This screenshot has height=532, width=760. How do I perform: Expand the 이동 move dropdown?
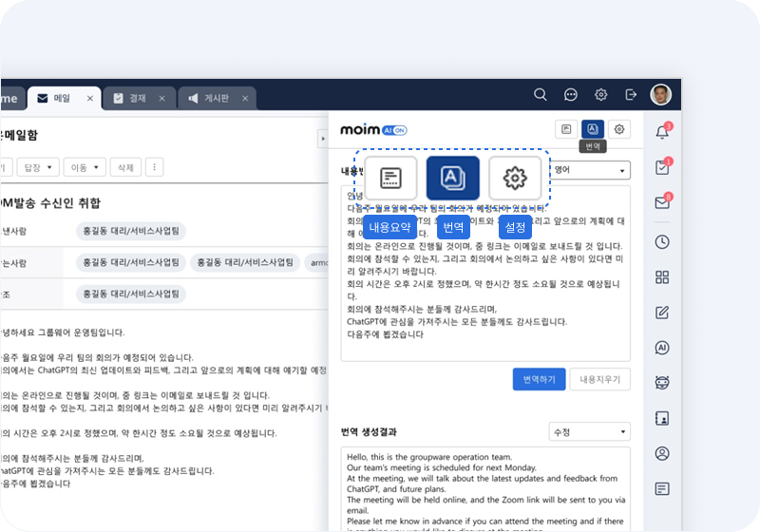pos(85,167)
